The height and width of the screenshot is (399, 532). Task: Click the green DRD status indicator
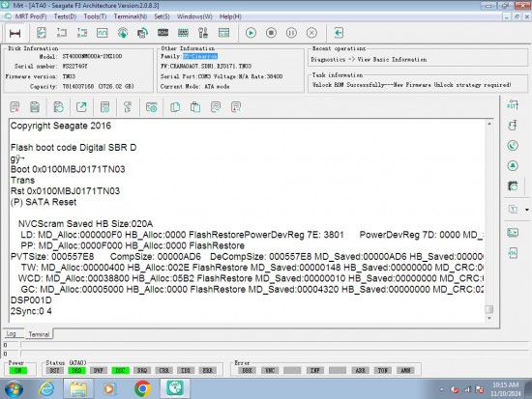(76, 371)
